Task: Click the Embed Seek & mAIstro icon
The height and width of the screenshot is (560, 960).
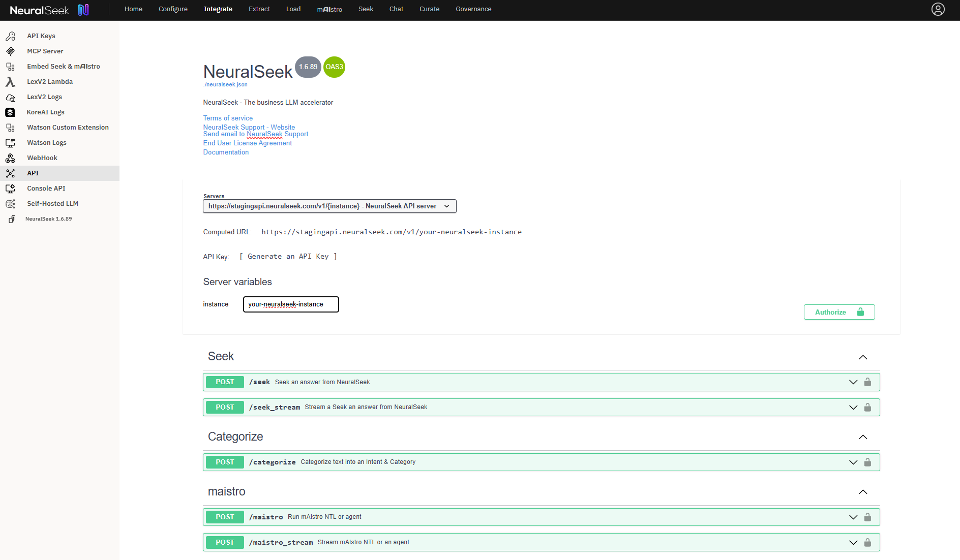Action: click(10, 67)
